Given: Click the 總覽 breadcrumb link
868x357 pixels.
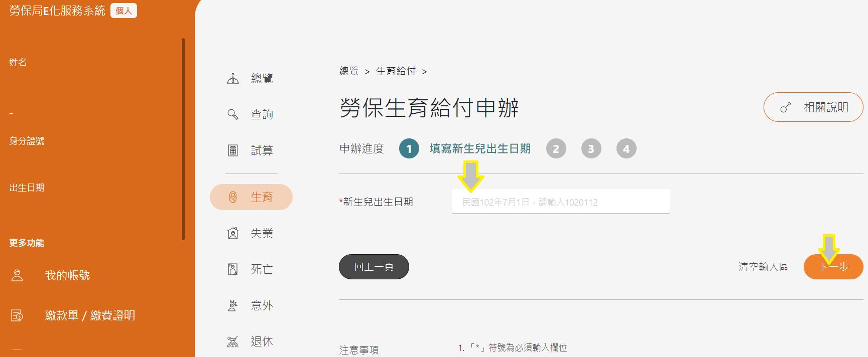Looking at the screenshot, I should tap(349, 71).
